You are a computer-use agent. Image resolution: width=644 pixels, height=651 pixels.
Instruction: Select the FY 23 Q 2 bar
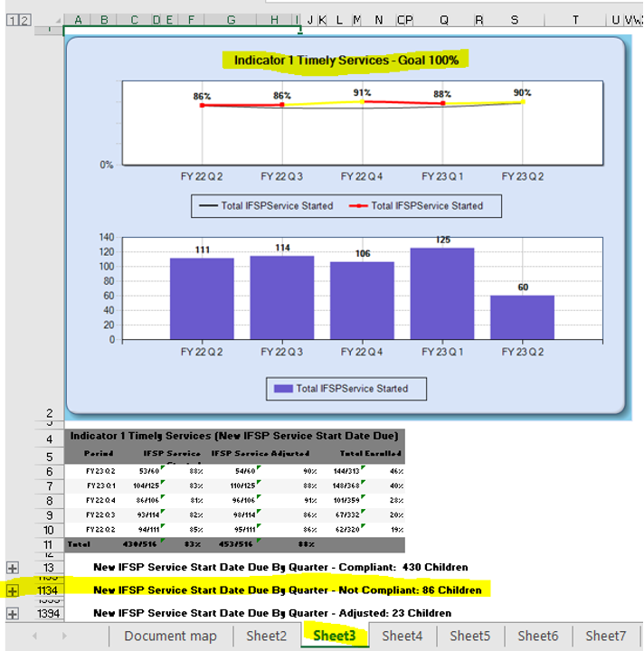pos(522,316)
